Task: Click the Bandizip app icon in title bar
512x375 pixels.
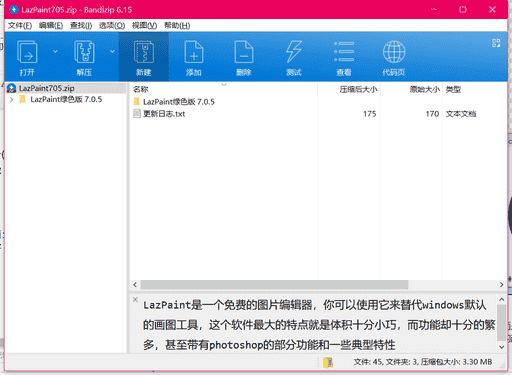Action: [x=14, y=9]
